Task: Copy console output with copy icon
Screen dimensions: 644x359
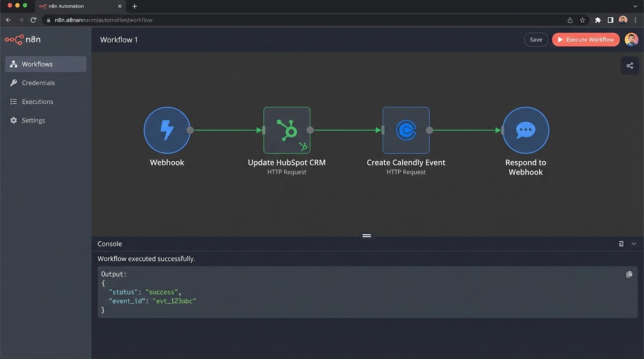Action: [x=629, y=274]
